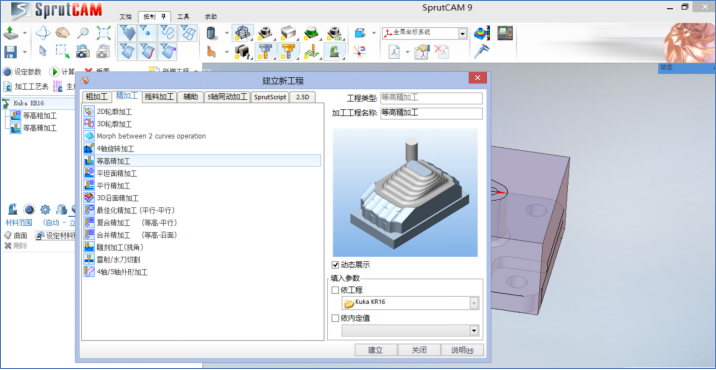716x370 pixels.
Task: Click the zoom-to-fit icon with green arrows
Action: pyautogui.click(x=104, y=33)
